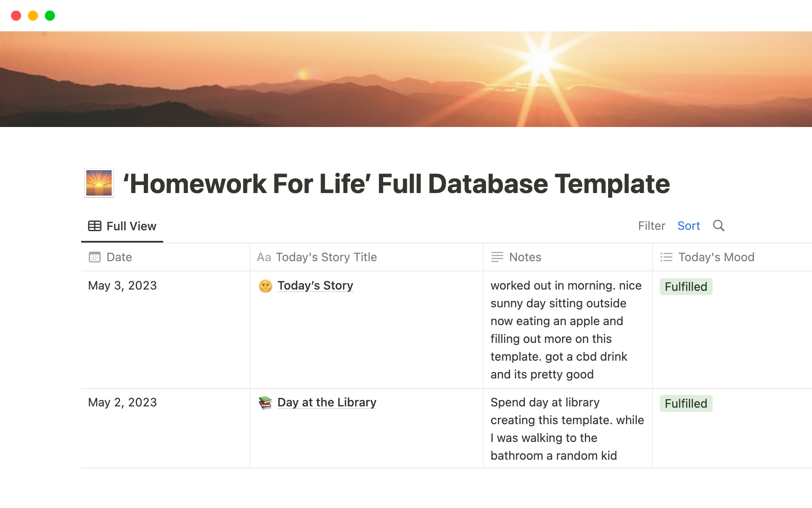Click the text lines icon in Notes header
The height and width of the screenshot is (508, 812).
click(x=497, y=257)
